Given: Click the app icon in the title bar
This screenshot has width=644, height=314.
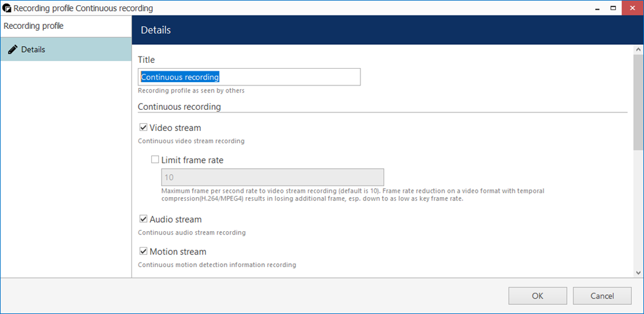Looking at the screenshot, I should (7, 8).
